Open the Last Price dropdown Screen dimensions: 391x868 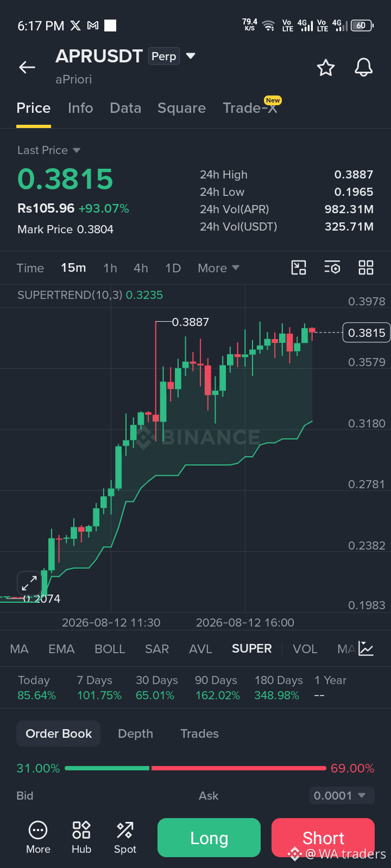(x=49, y=150)
